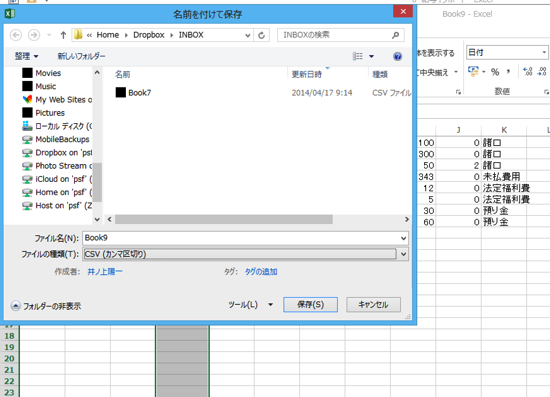Open Excel's 日付 number format dropdown

coord(544,53)
